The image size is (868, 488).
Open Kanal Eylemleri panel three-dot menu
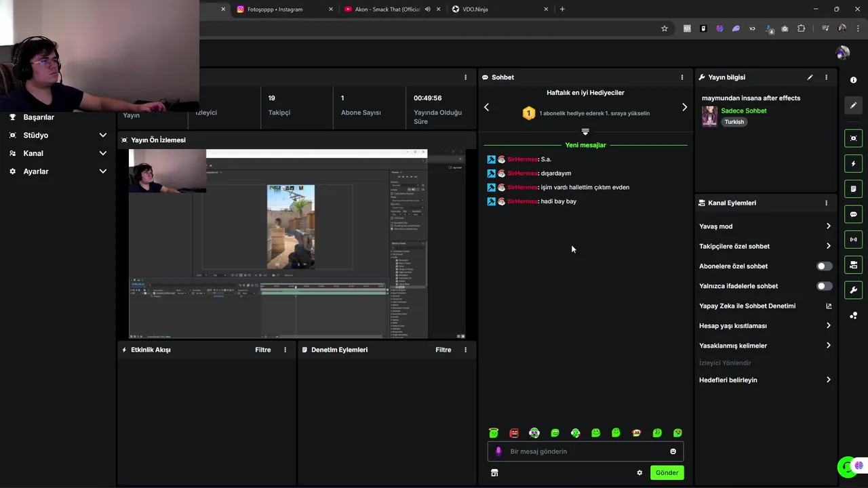point(826,203)
